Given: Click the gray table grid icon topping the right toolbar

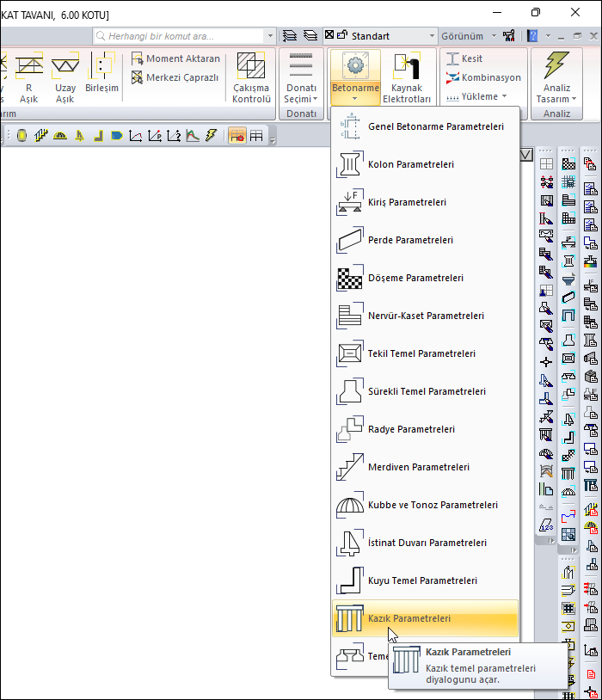Looking at the screenshot, I should [546, 164].
